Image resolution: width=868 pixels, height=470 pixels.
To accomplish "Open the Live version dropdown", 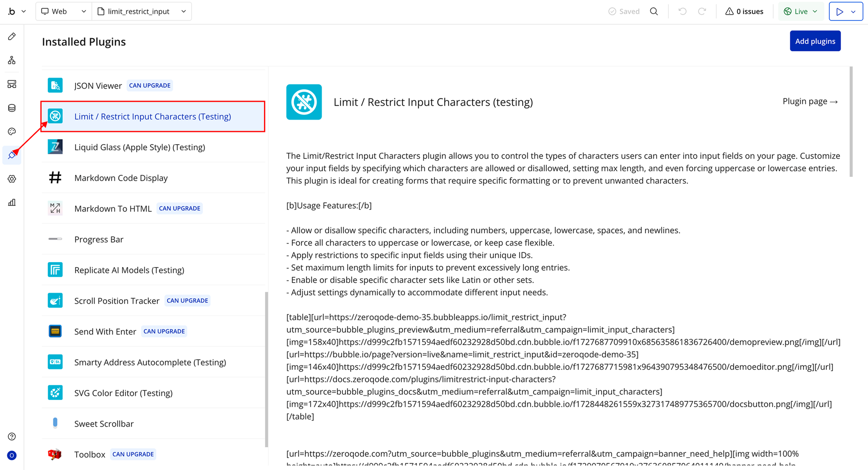I will [x=800, y=11].
